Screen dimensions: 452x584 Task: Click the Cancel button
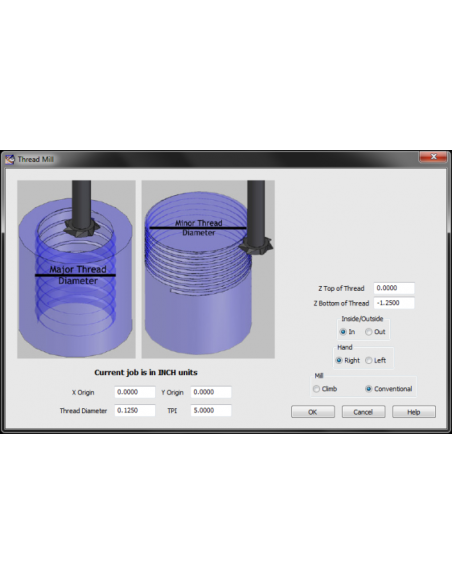click(363, 412)
